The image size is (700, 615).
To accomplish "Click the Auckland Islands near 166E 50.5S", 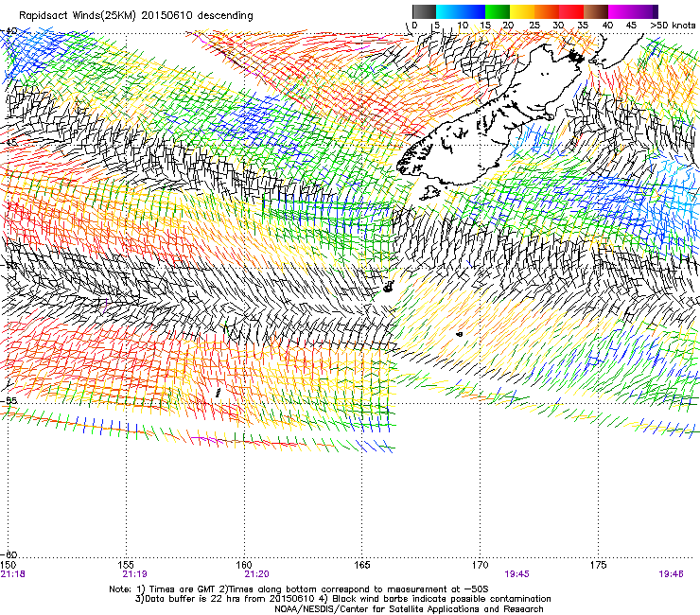I will click(389, 288).
